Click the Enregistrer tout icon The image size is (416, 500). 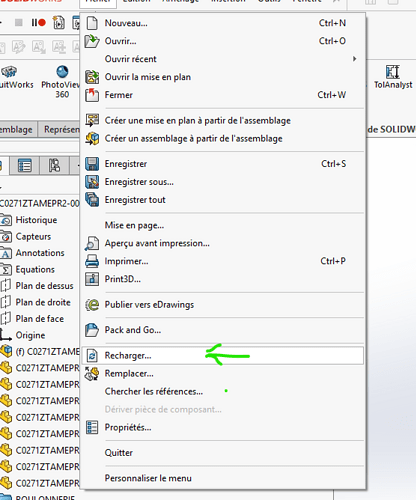[92, 200]
